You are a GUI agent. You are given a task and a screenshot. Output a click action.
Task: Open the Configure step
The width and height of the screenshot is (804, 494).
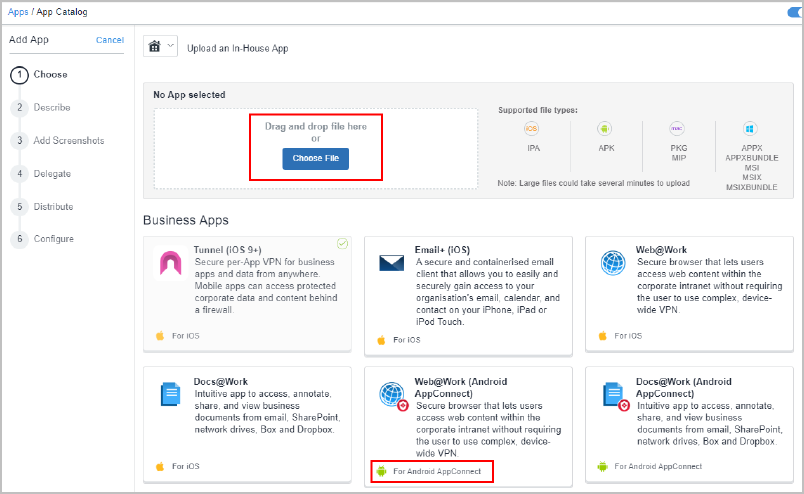(53, 239)
